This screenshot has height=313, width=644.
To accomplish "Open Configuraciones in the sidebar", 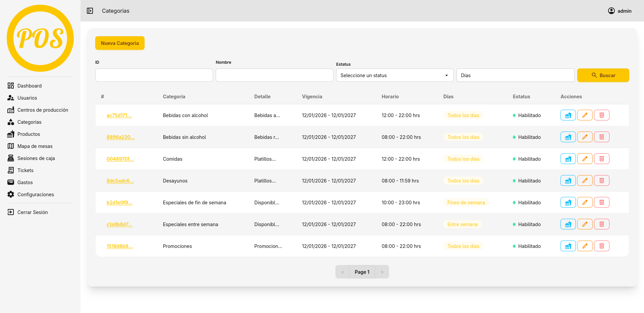I will (x=36, y=195).
